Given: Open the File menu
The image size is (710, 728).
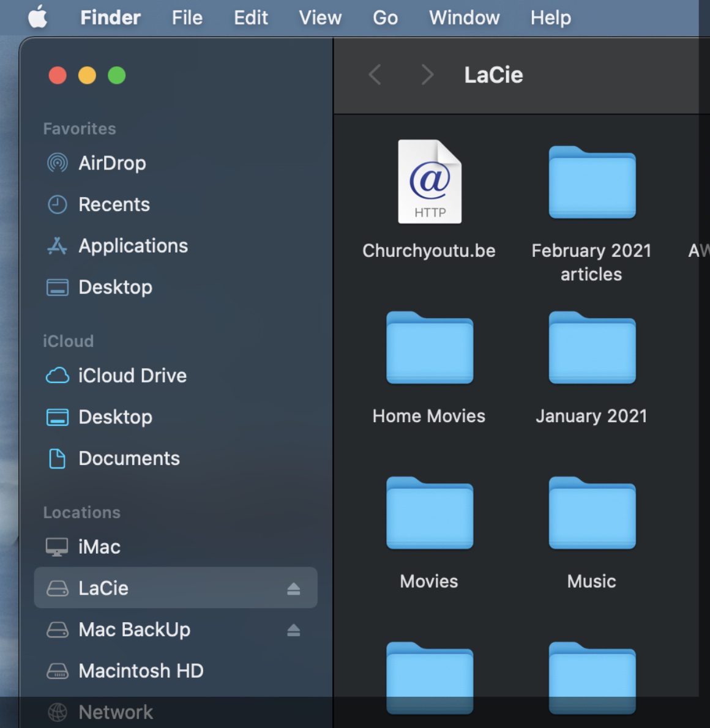Looking at the screenshot, I should point(187,18).
